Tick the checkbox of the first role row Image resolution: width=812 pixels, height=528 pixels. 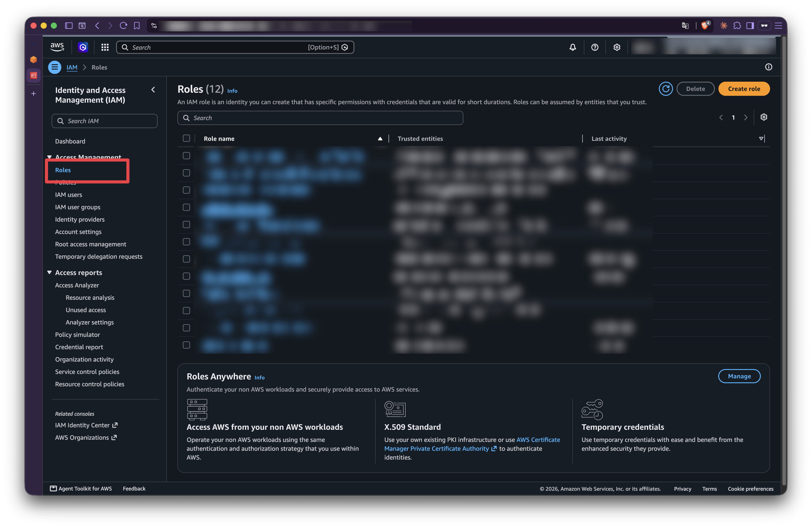[186, 156]
